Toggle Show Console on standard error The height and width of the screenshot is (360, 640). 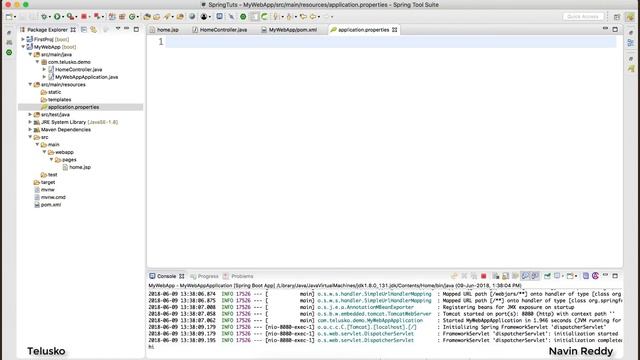(x=535, y=276)
